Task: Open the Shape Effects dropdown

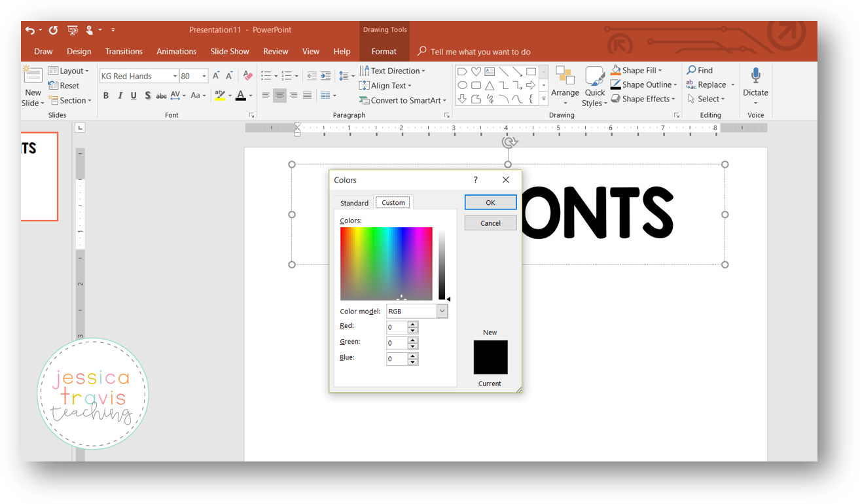Action: pyautogui.click(x=643, y=99)
